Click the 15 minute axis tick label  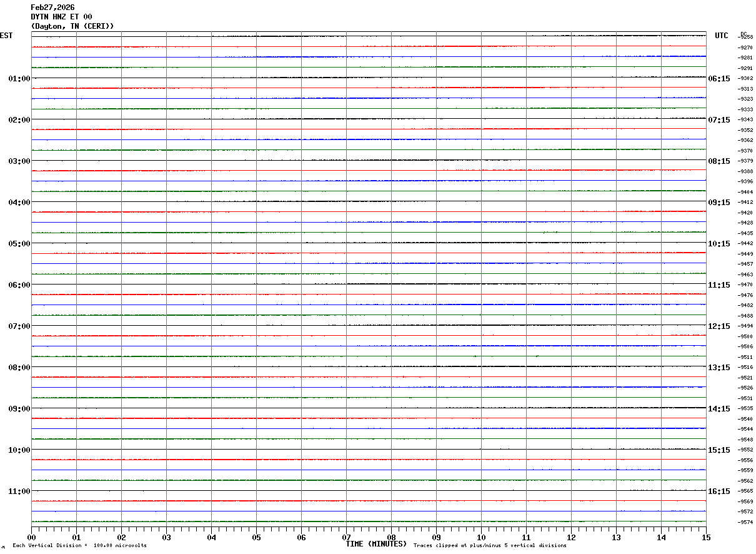pyautogui.click(x=706, y=537)
